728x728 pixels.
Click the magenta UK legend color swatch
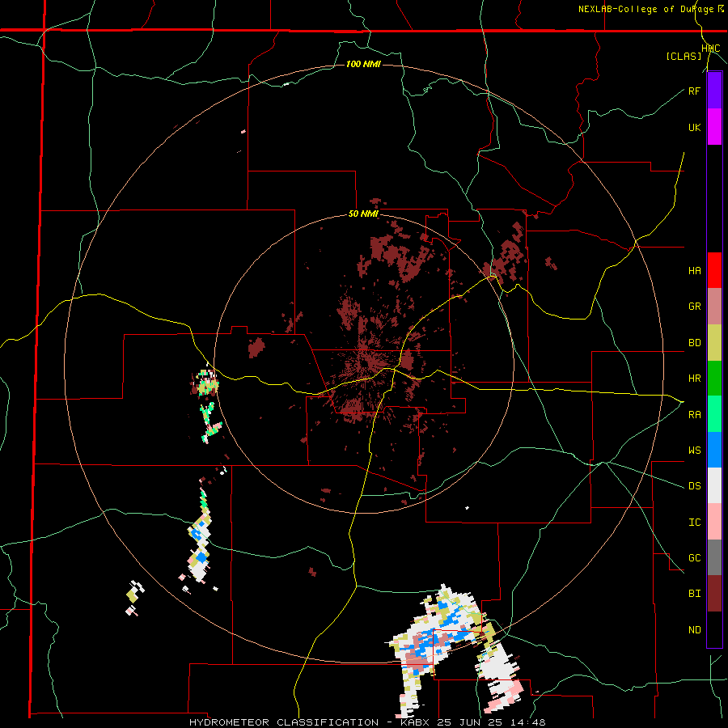pos(714,127)
